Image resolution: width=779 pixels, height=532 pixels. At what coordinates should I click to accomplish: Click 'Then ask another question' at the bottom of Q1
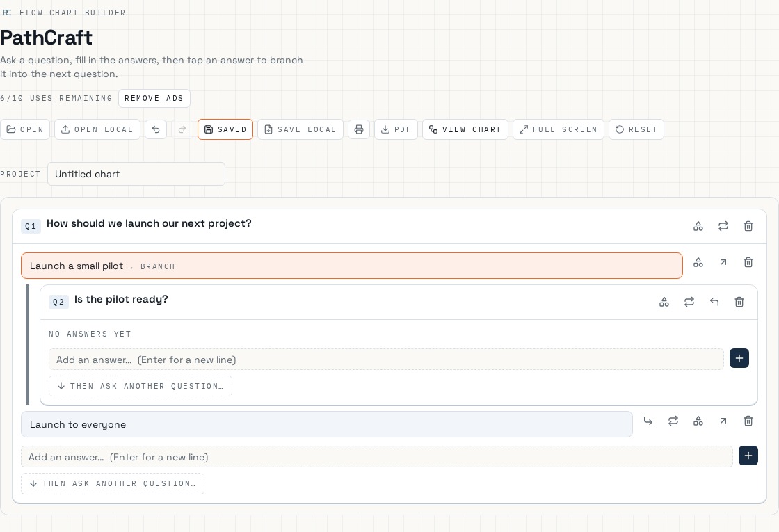click(113, 484)
